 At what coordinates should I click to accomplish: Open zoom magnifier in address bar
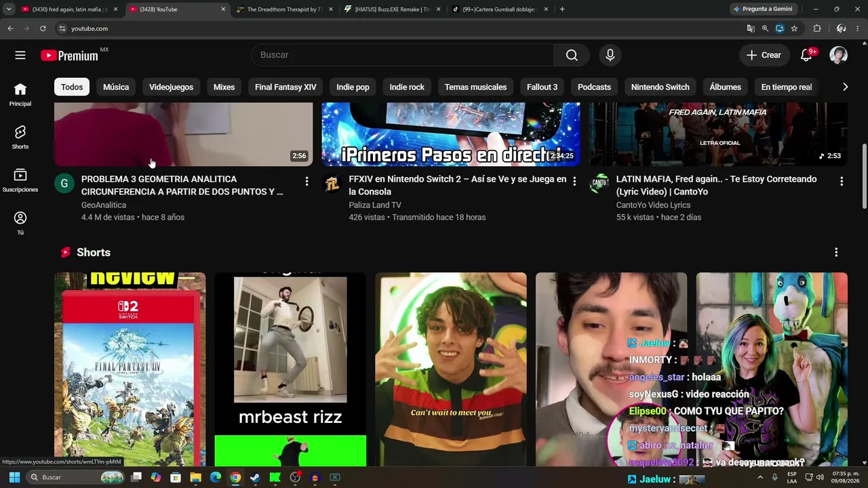pyautogui.click(x=765, y=28)
